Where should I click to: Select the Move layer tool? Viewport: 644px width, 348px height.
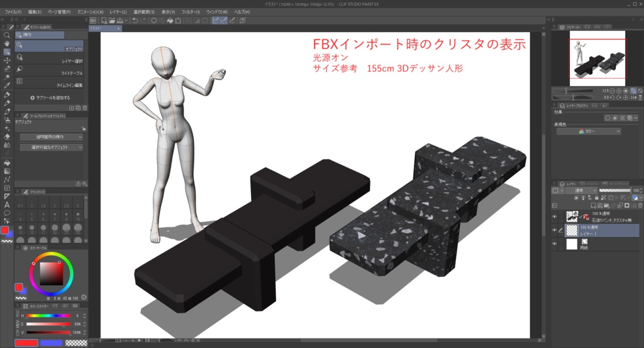pos(6,60)
